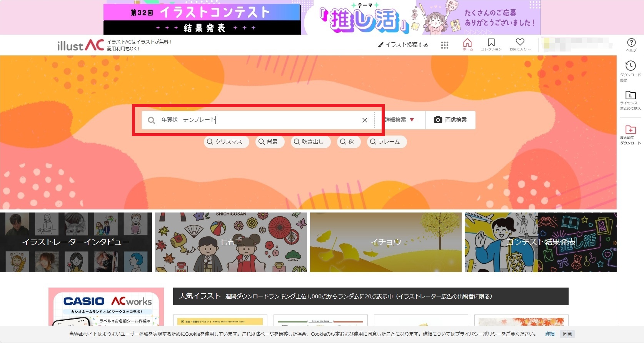Clear the search text with X
This screenshot has height=343, width=644.
(x=364, y=120)
